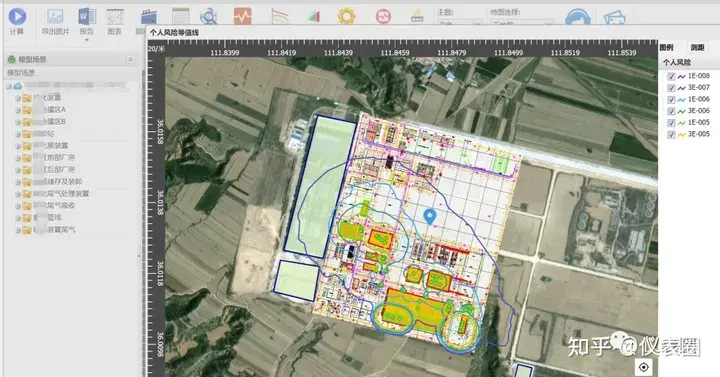720x377 pixels.
Task: Open the yellow gear settings icon
Action: pyautogui.click(x=347, y=17)
